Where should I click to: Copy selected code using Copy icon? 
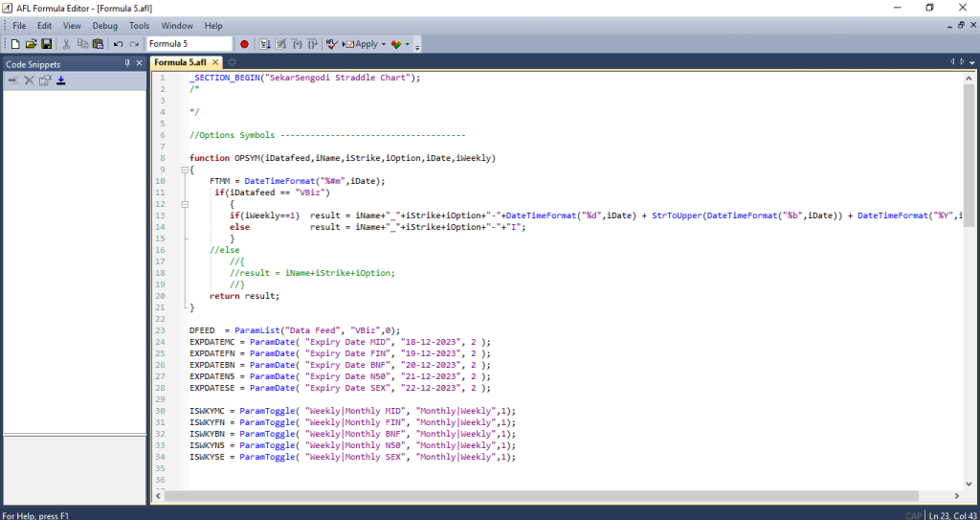(82, 44)
